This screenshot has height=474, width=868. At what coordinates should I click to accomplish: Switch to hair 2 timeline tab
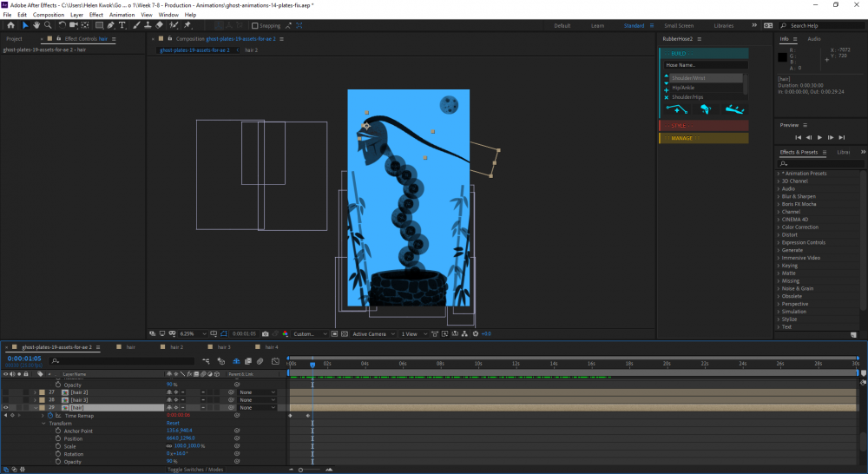[176, 347]
